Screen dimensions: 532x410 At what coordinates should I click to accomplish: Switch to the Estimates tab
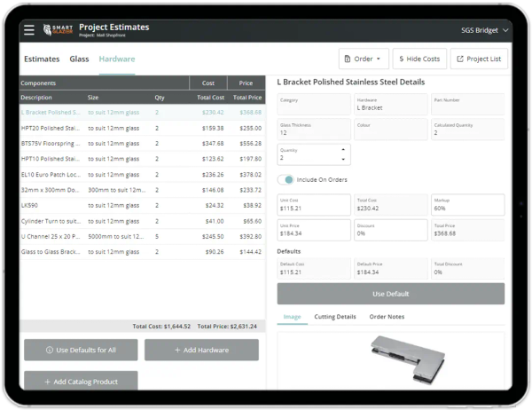42,59
